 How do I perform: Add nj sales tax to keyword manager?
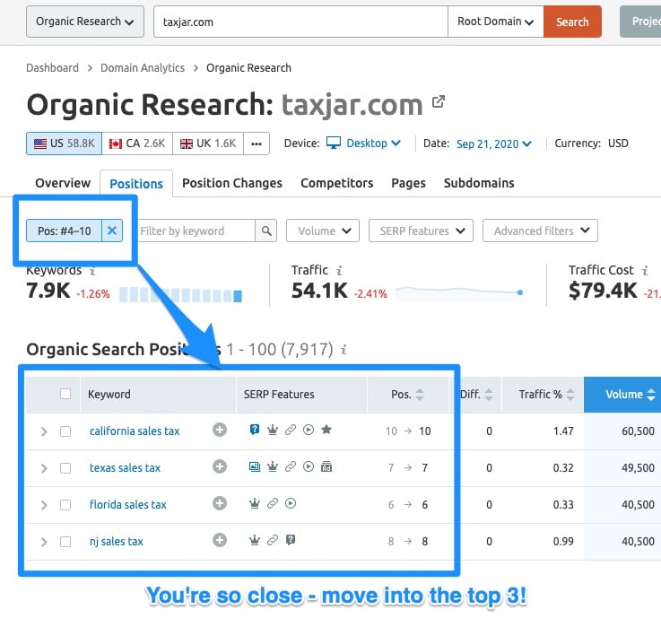[219, 540]
